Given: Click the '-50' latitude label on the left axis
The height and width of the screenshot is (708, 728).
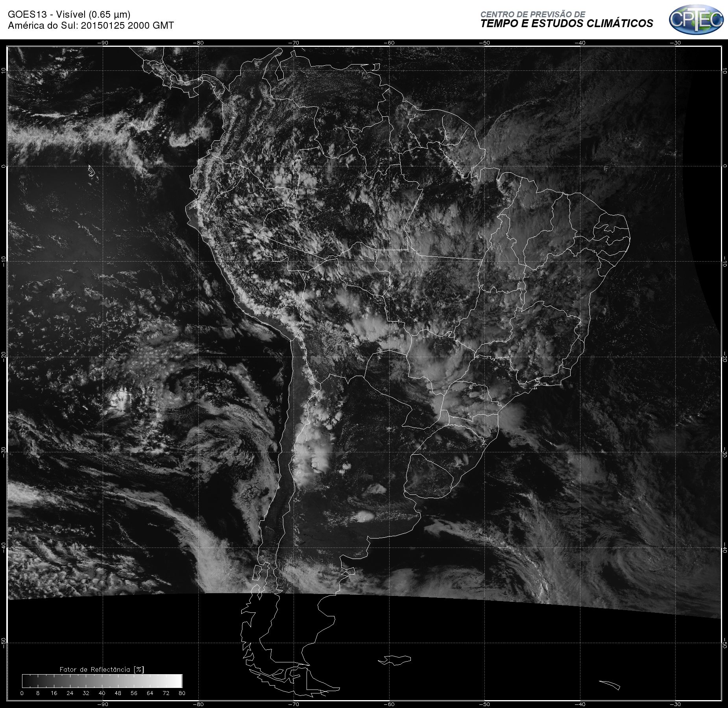Looking at the screenshot, I should (4, 643).
